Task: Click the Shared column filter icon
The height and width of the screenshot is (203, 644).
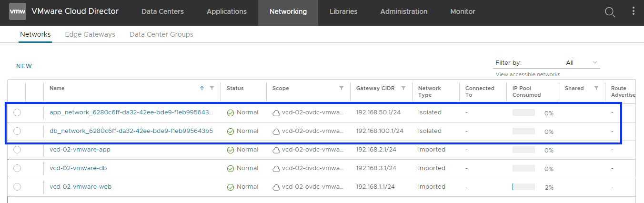Action: (596, 88)
